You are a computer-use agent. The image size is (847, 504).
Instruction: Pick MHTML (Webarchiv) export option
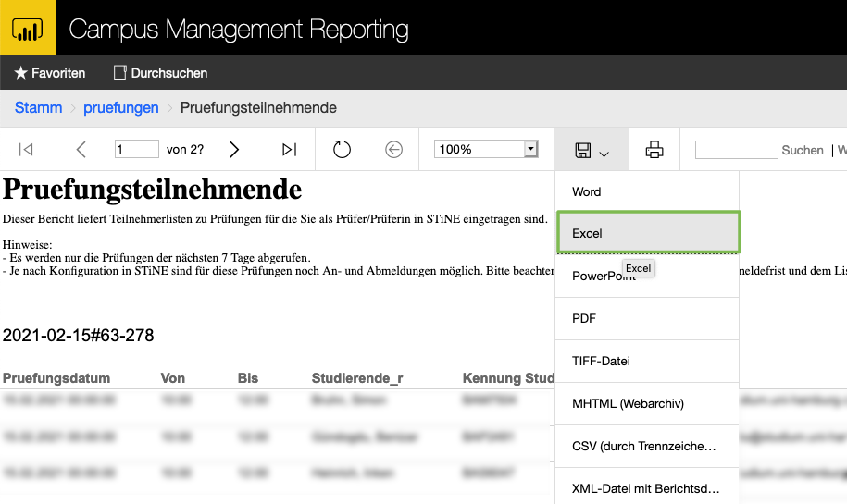(x=628, y=403)
